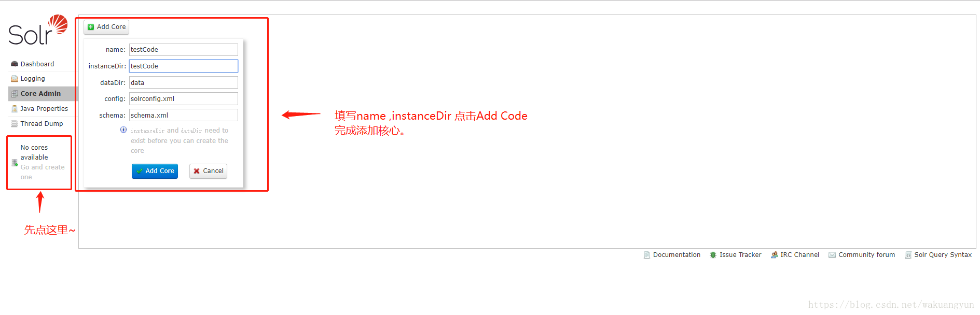Click the Documentation page icon
Image resolution: width=980 pixels, height=315 pixels.
coord(647,255)
